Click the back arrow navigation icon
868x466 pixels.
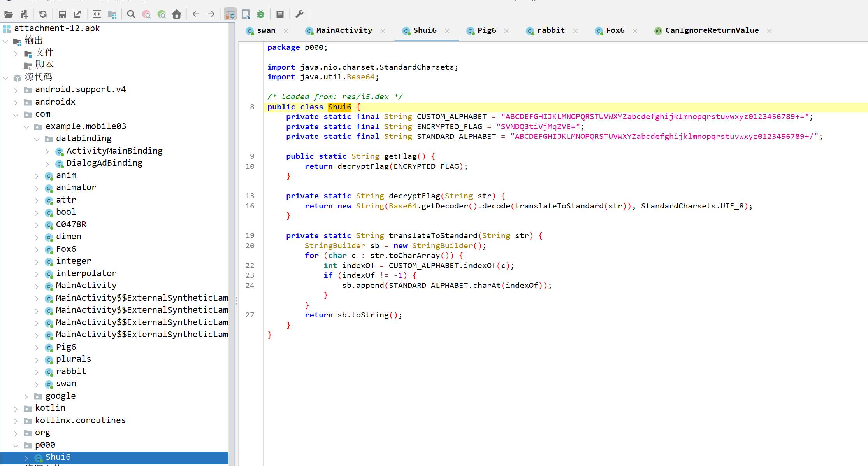(x=196, y=14)
